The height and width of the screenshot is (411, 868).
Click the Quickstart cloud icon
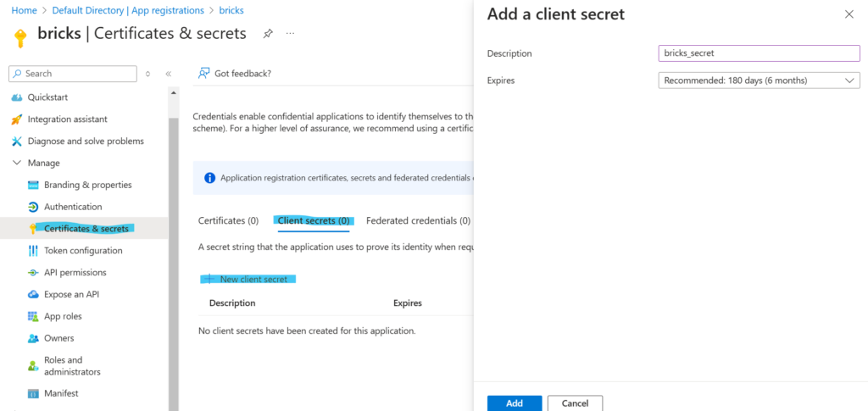[17, 97]
